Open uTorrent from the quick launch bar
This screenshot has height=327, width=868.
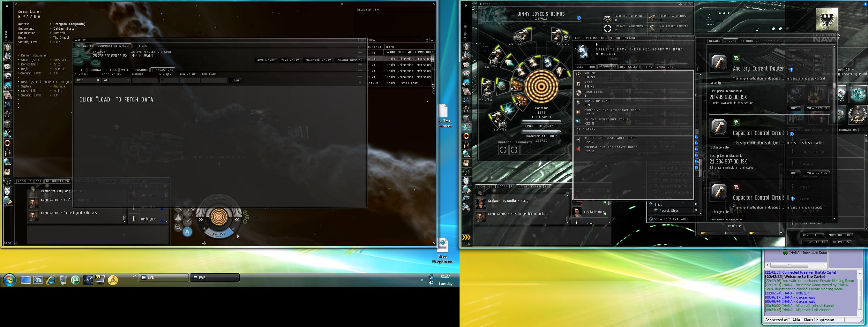(75, 280)
